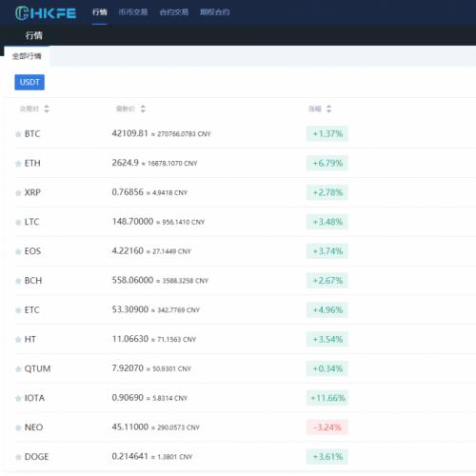Image resolution: width=476 pixels, height=476 pixels.
Task: Open the EOS trading pair
Action: [32, 251]
